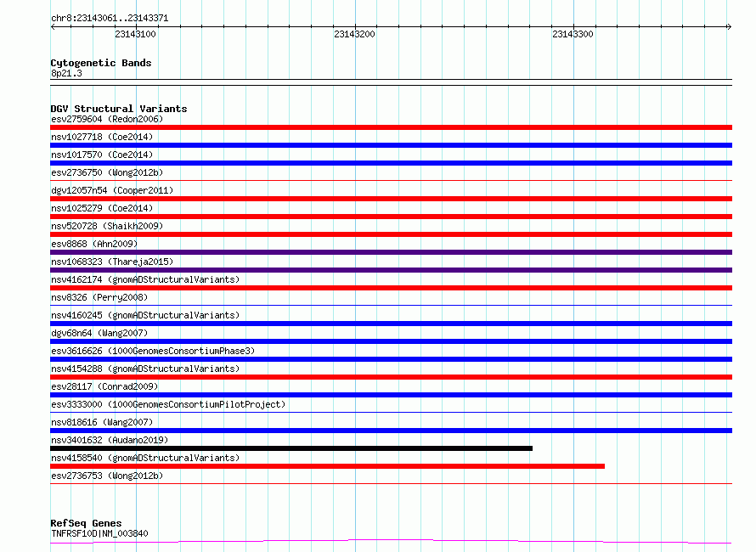The width and height of the screenshot is (756, 552).
Task: Click the 23143300 ruler coordinate
Action: (573, 34)
